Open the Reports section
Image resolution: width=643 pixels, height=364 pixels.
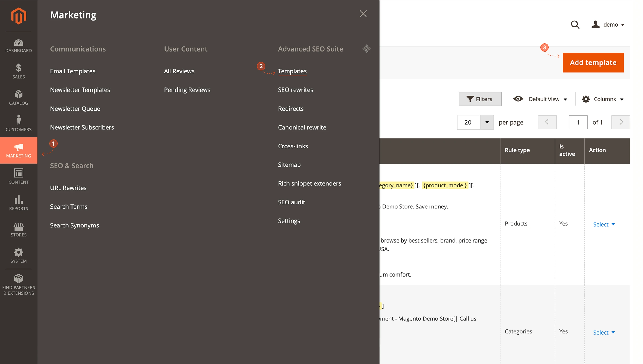[x=19, y=203]
